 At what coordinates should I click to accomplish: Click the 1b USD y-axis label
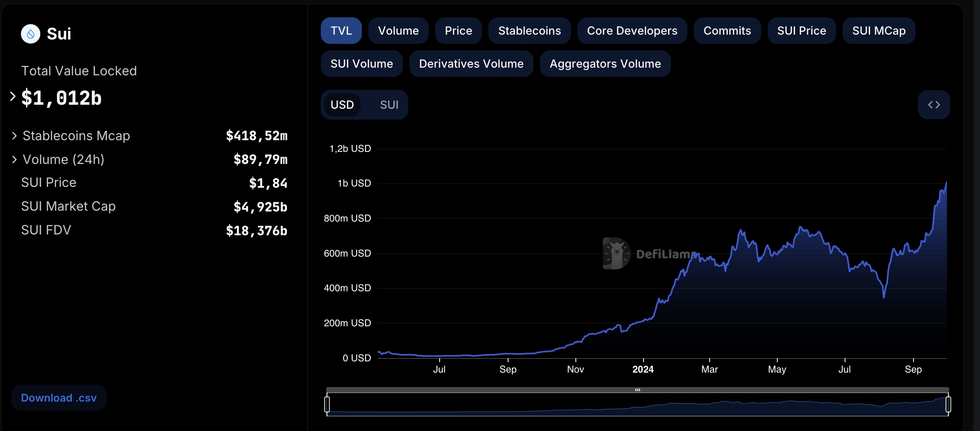tap(354, 183)
